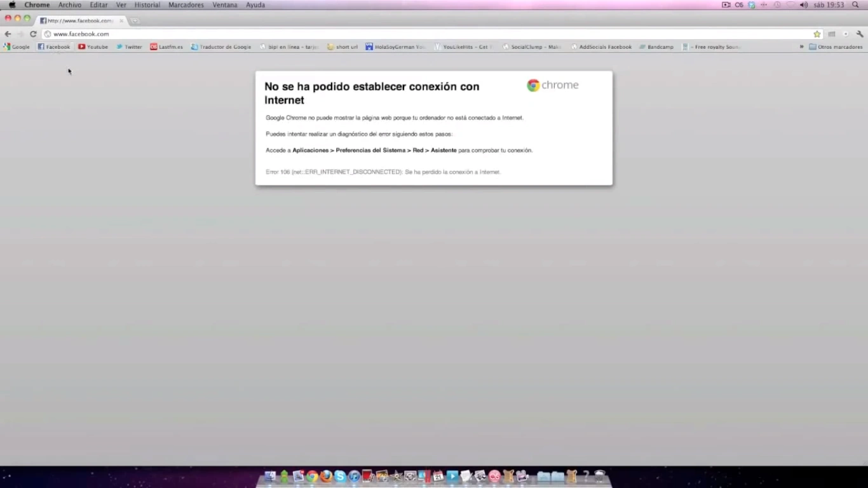
Task: Select the http://www.facebook.com tab
Action: pos(80,20)
